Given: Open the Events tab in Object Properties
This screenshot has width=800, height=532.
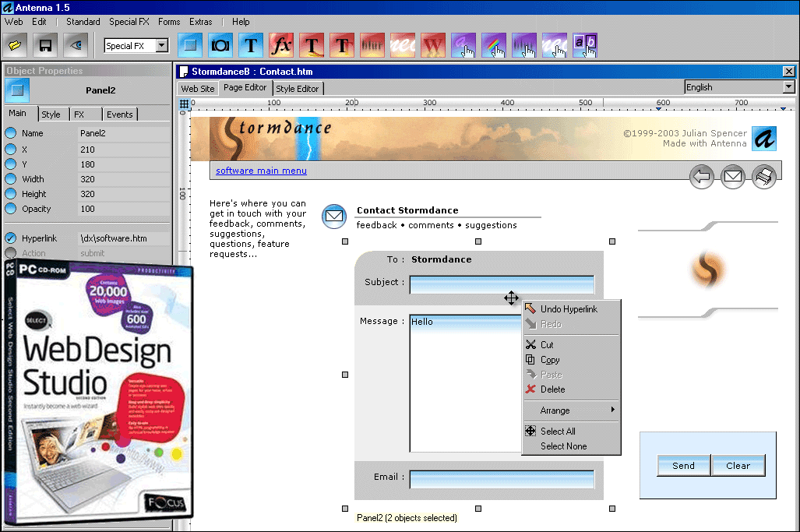Looking at the screenshot, I should tap(120, 115).
